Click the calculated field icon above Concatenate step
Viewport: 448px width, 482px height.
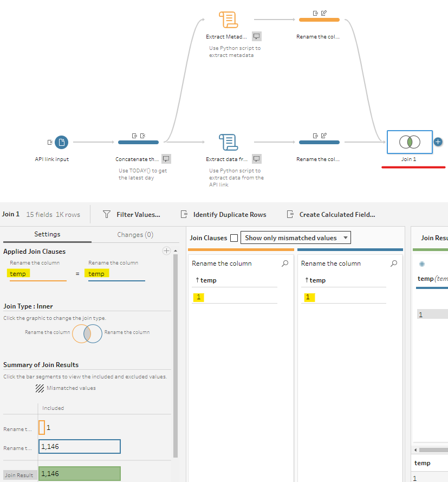[x=134, y=136]
